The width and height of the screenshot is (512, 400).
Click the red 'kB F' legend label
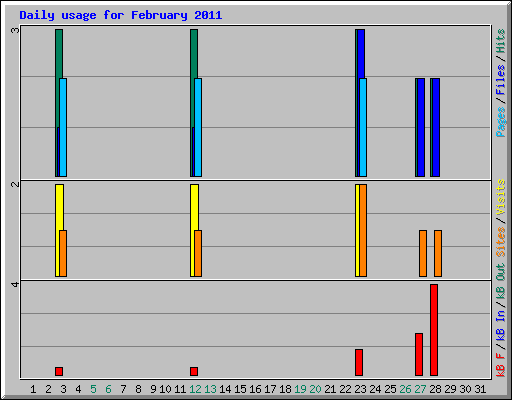pos(501,365)
